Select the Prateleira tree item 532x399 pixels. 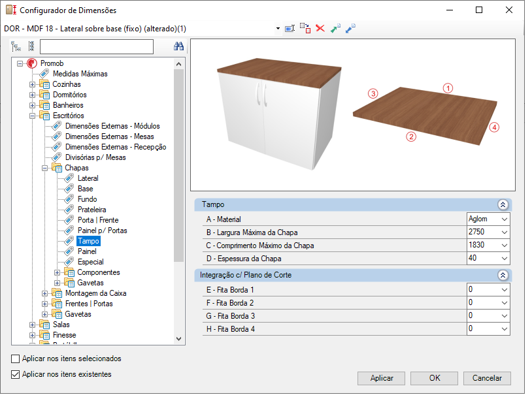[91, 210]
